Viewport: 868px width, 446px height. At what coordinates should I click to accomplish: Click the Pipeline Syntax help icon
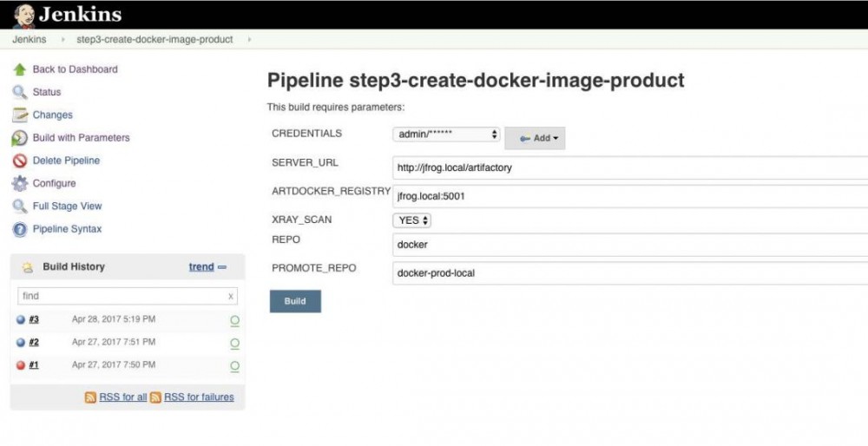pyautogui.click(x=19, y=229)
